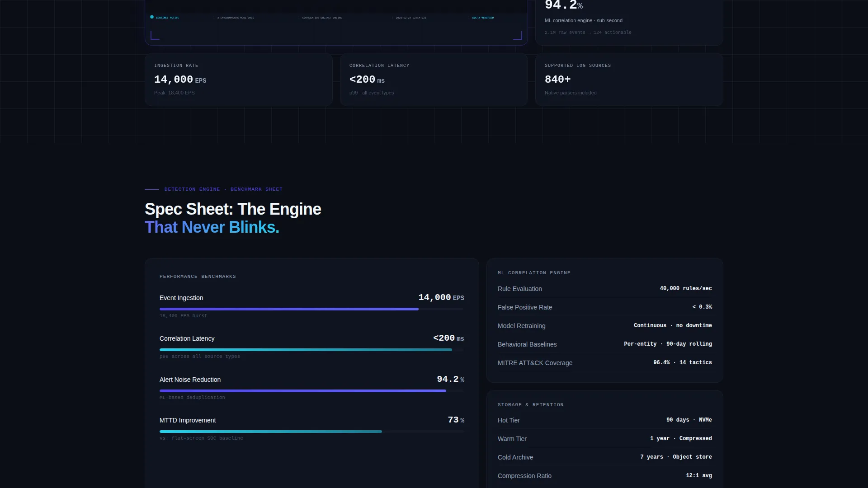
Task: Click the '12:1 avg' value
Action: [699, 475]
